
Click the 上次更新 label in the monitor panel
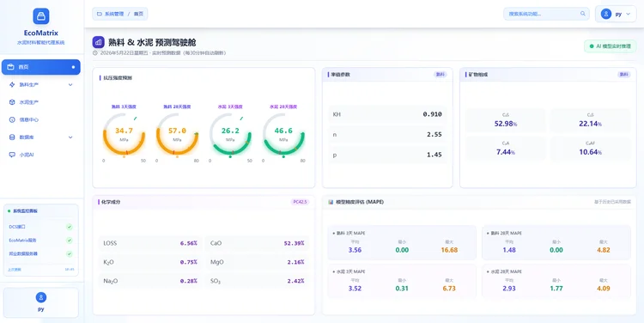(x=15, y=270)
